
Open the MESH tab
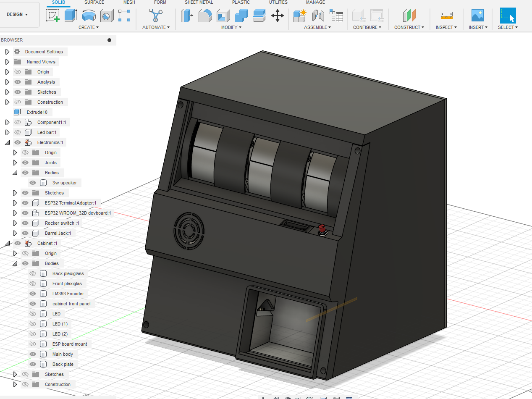[129, 3]
